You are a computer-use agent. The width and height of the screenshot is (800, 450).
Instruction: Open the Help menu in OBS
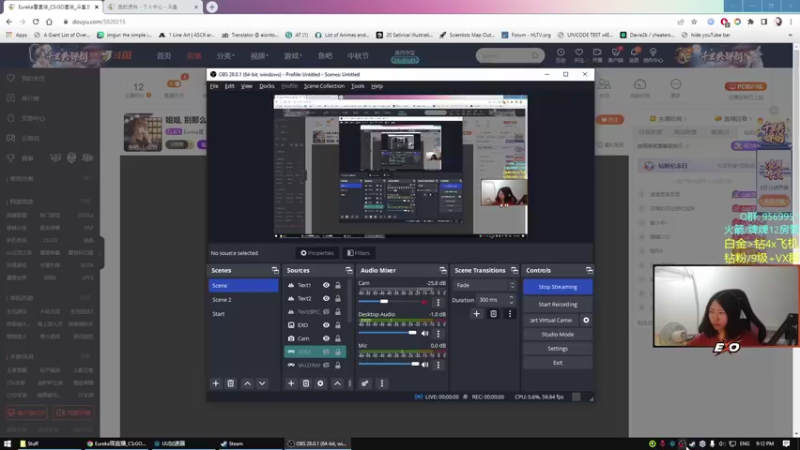(x=377, y=86)
